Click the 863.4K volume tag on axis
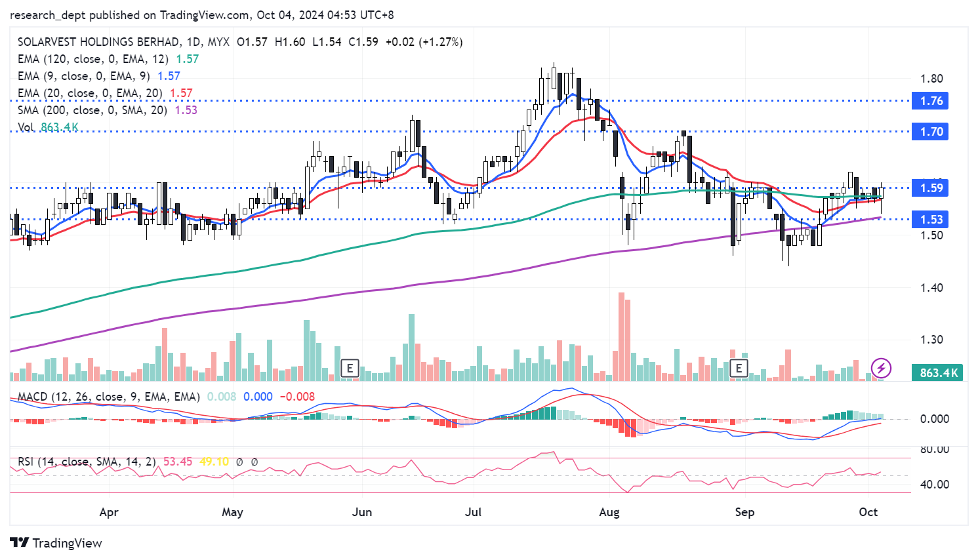 [x=938, y=373]
